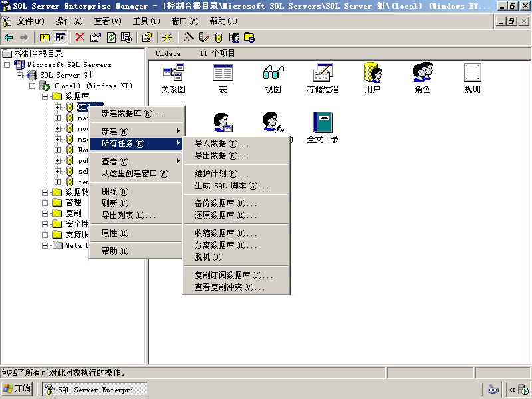This screenshot has height=399, width=532.
Task: Open the 表 tables icon
Action: pyautogui.click(x=223, y=78)
